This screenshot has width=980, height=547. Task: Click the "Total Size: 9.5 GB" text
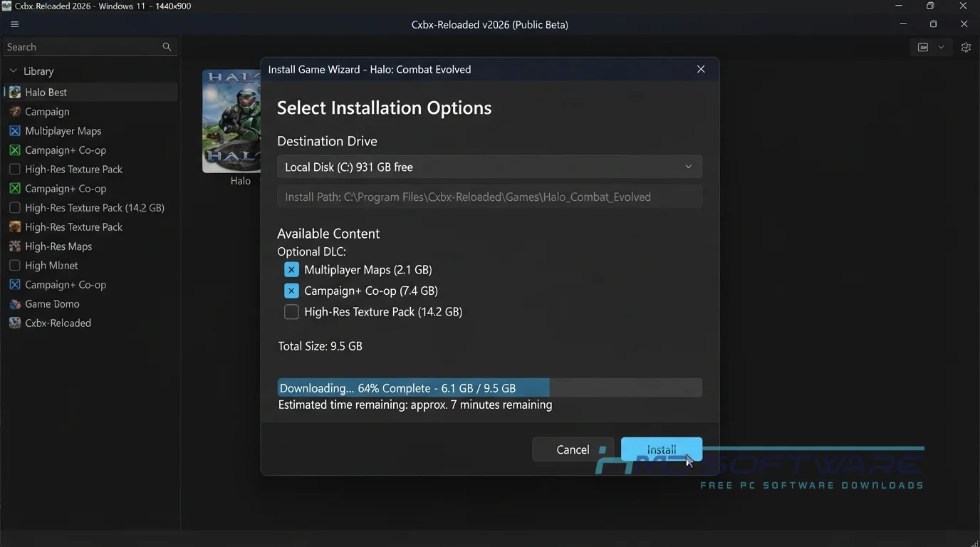(x=320, y=346)
